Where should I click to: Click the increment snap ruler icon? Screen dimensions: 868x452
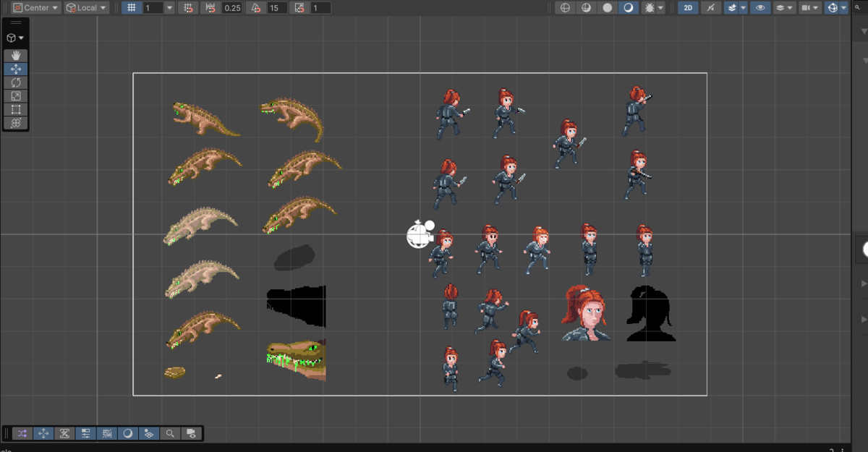[210, 8]
